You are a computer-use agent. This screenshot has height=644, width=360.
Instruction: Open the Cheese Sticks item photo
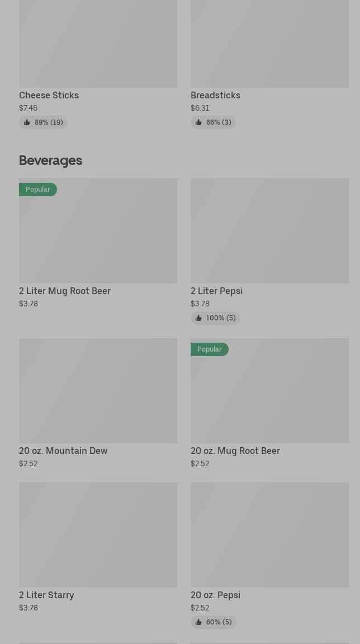click(x=98, y=44)
